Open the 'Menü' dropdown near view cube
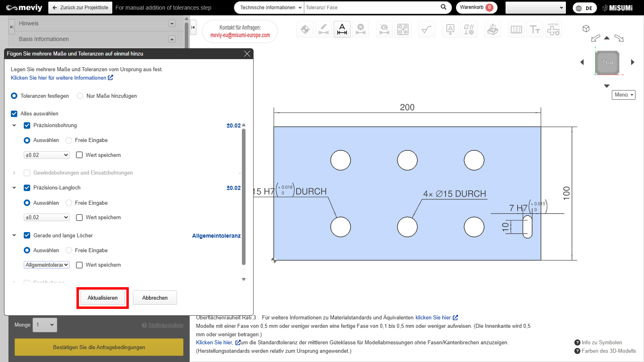Image resolution: width=644 pixels, height=362 pixels. pyautogui.click(x=623, y=95)
